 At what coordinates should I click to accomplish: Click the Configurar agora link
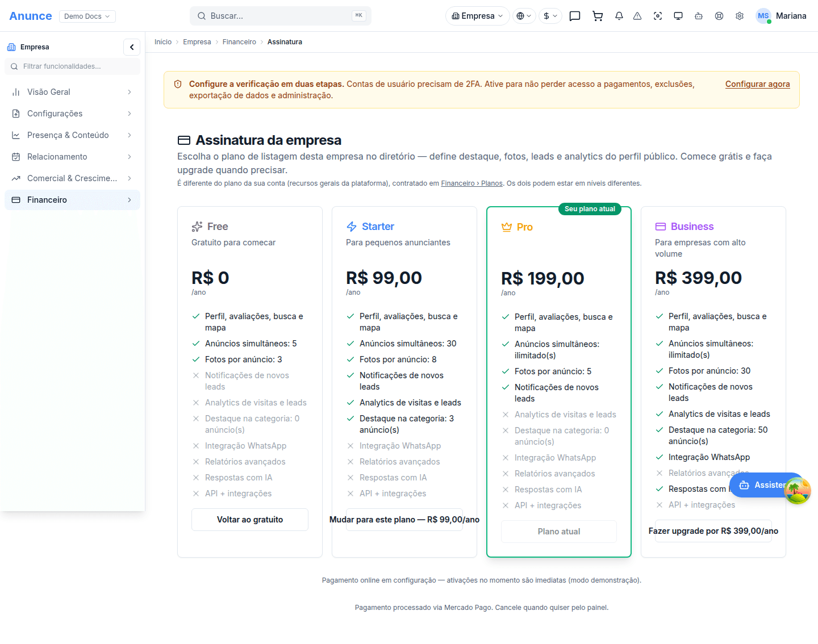click(757, 84)
